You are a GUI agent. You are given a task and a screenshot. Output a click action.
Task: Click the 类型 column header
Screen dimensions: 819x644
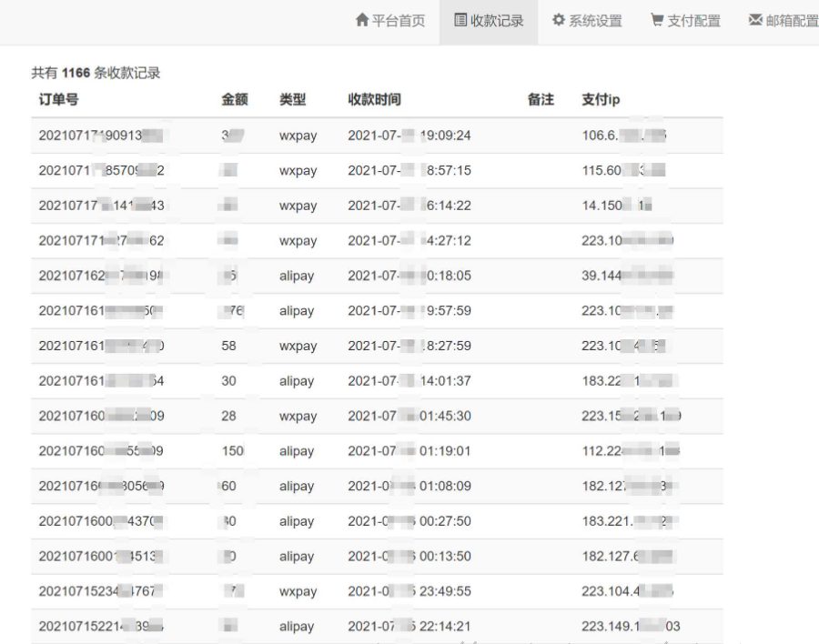tap(292, 99)
